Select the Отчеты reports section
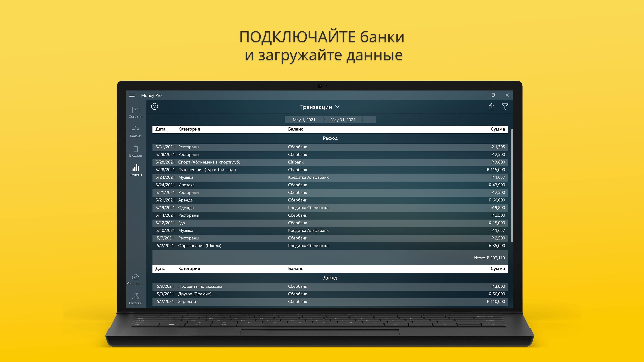The image size is (644, 362). point(136,171)
